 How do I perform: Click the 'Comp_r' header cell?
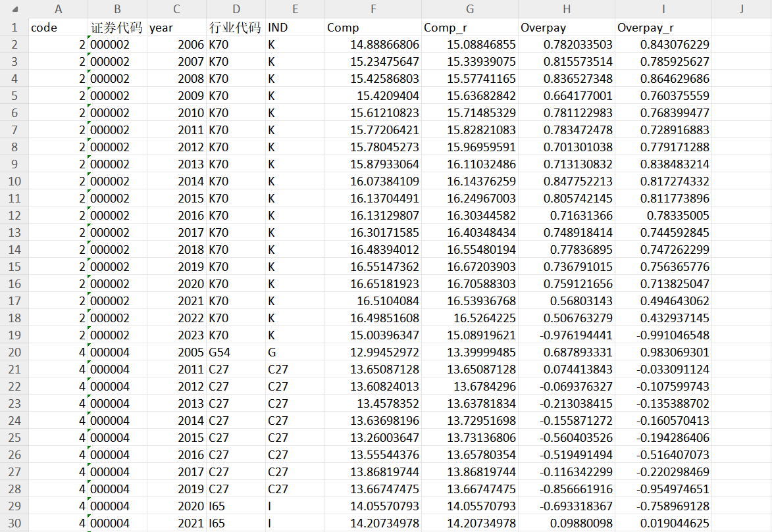[x=470, y=28]
